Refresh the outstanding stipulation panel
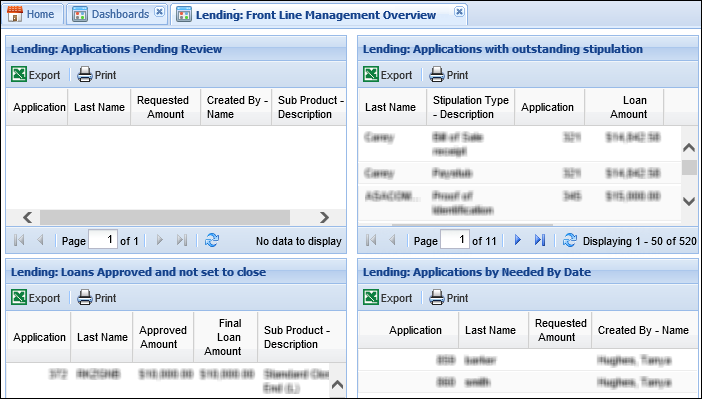Screen dimensions: 702x399 point(569,240)
